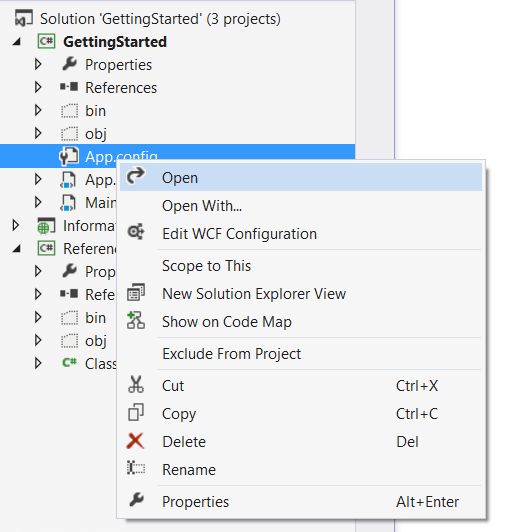This screenshot has height=532, width=506.
Task: Click the Show on Code Map icon
Action: (136, 321)
